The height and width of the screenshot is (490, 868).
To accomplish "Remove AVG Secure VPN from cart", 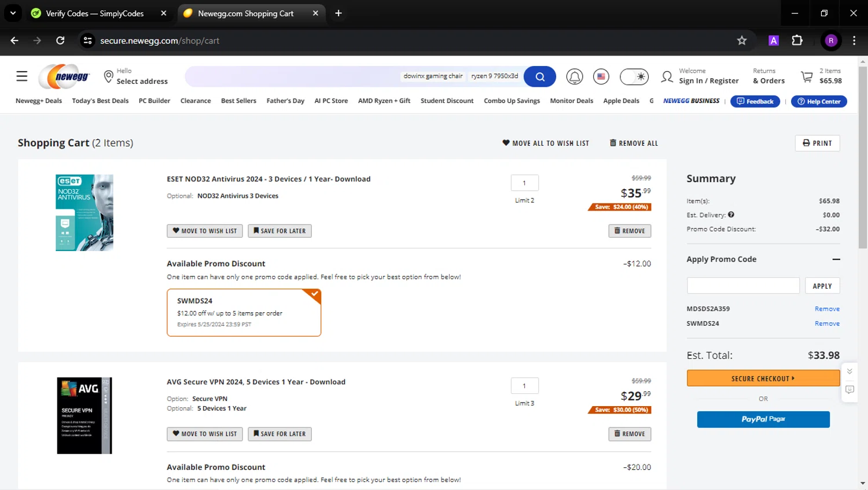I will [630, 434].
